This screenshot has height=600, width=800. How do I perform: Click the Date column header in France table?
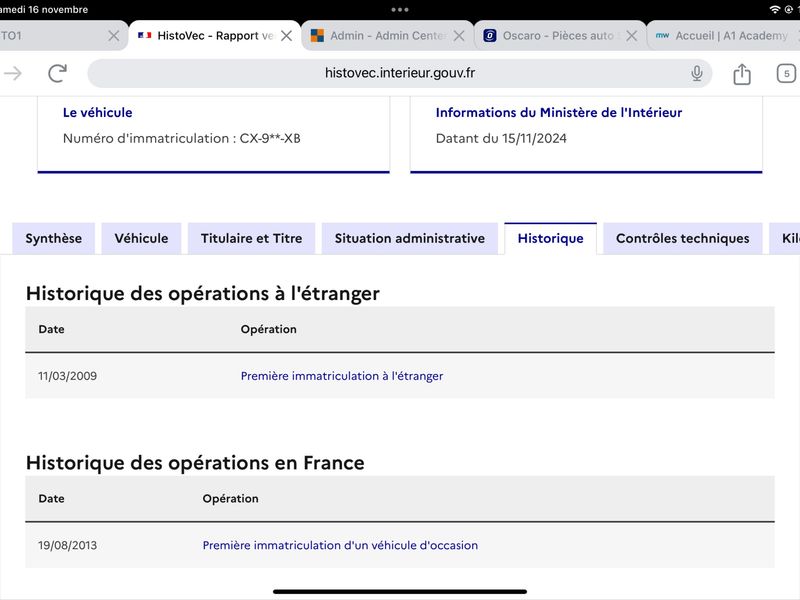pyautogui.click(x=52, y=498)
